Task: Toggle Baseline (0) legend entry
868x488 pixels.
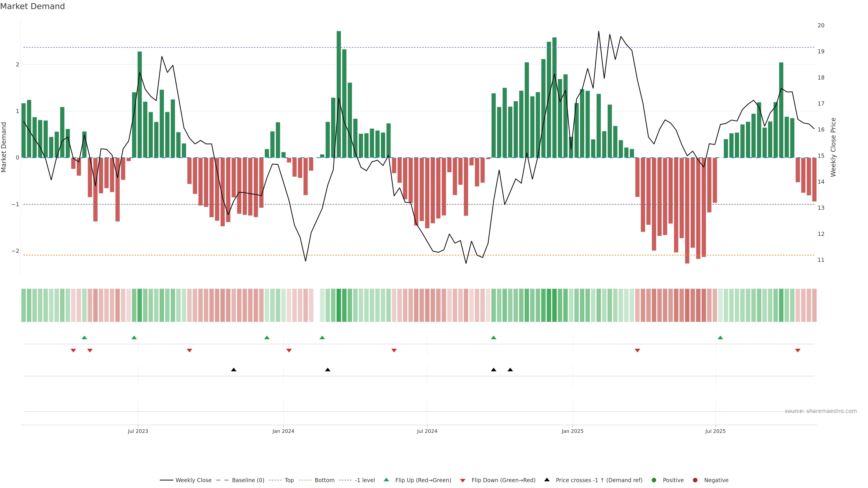Action: click(x=248, y=480)
